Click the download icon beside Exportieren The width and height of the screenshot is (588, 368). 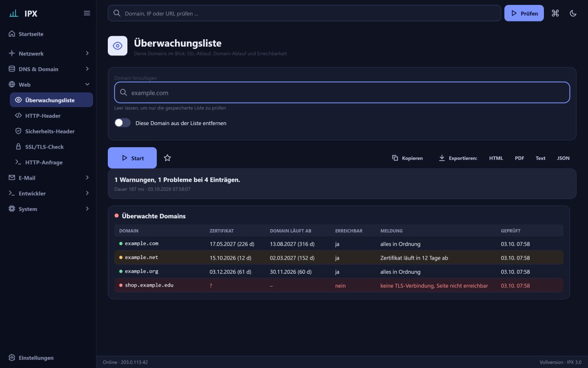click(441, 158)
